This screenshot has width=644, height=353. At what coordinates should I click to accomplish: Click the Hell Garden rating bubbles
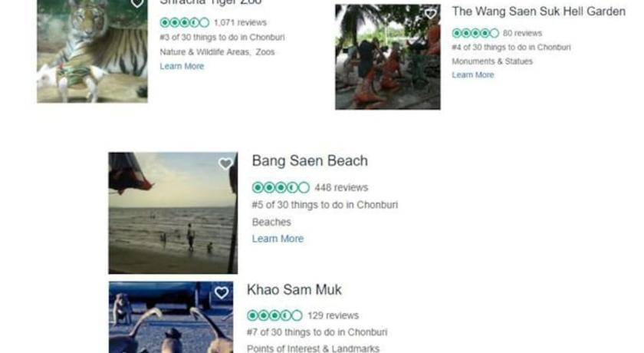point(475,33)
